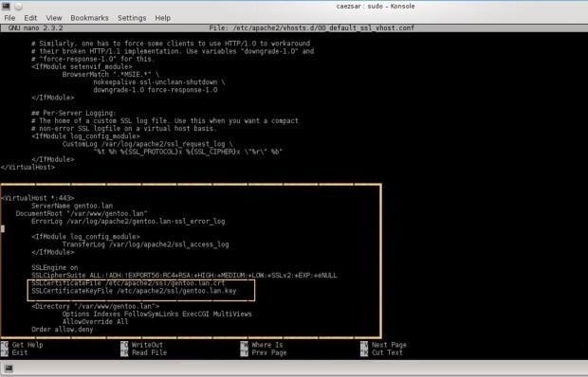
Task: Click the 'Read File' nano shortcut label
Action: (149, 352)
